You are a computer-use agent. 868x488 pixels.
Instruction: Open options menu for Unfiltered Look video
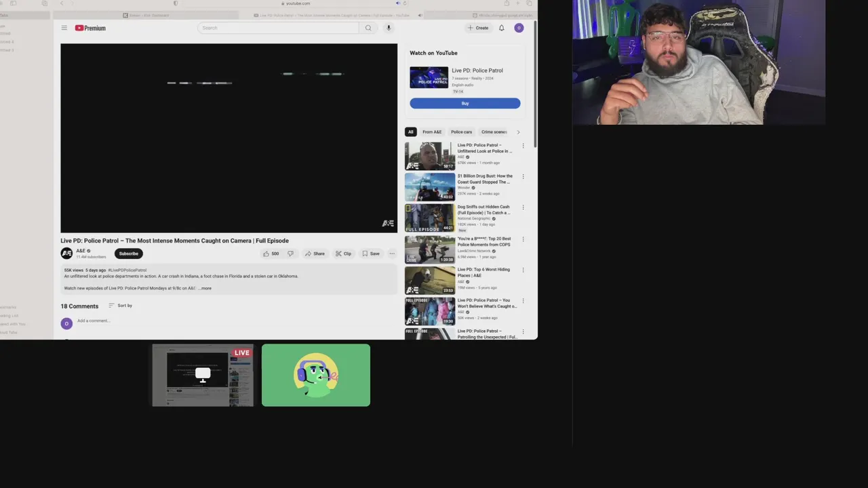click(523, 146)
